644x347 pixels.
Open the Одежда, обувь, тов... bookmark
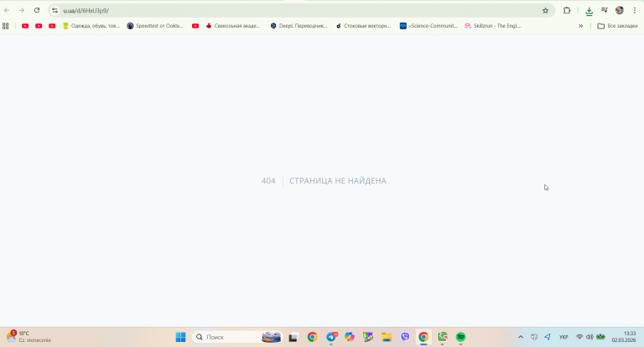click(x=91, y=26)
